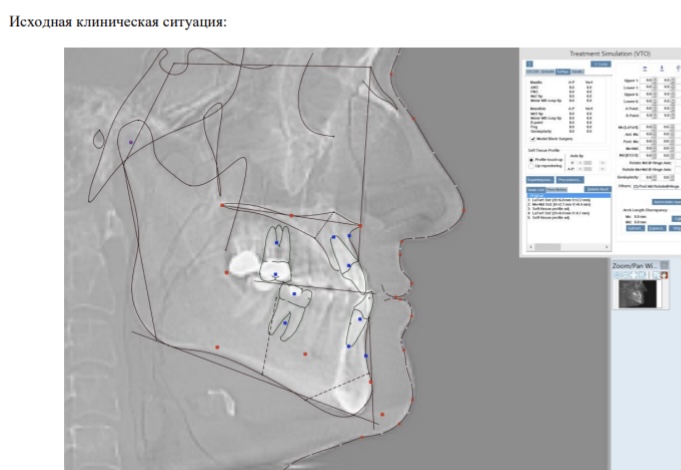Viewport: 681px width, 470px height.
Task: Click left arrow of movement list scrollbar
Action: coord(531,247)
